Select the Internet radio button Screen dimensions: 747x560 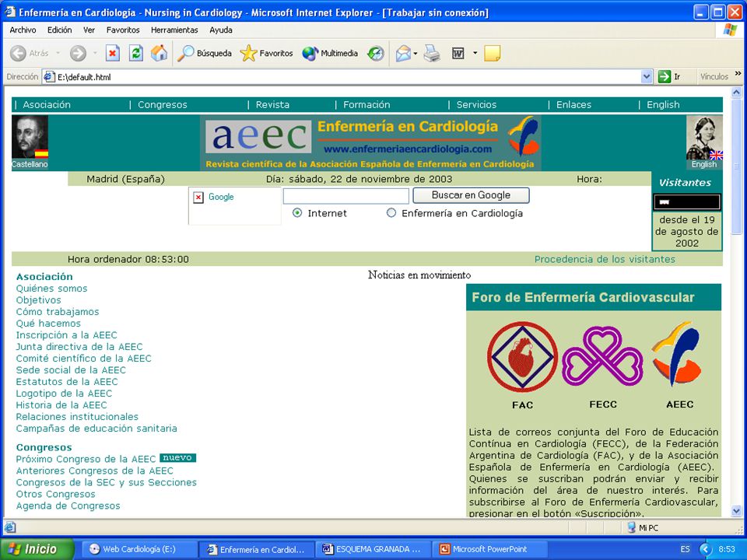tap(297, 213)
